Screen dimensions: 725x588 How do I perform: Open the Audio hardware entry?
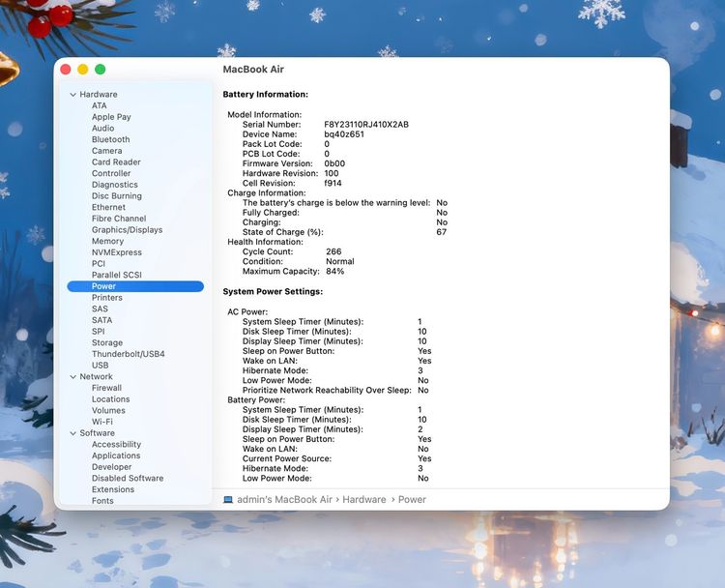[102, 129]
